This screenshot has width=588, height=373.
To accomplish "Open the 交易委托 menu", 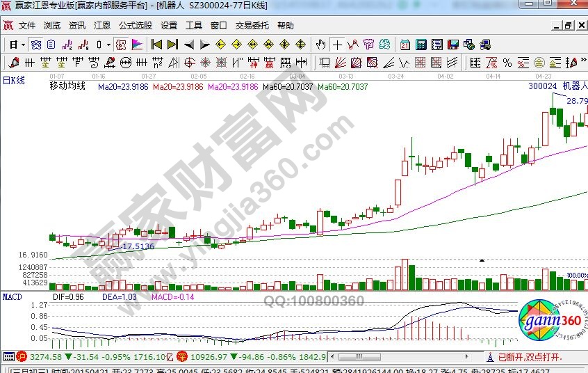I will (252, 26).
